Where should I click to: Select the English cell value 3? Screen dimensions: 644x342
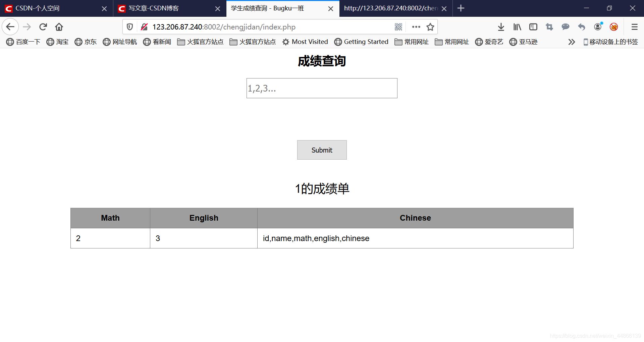tap(204, 238)
